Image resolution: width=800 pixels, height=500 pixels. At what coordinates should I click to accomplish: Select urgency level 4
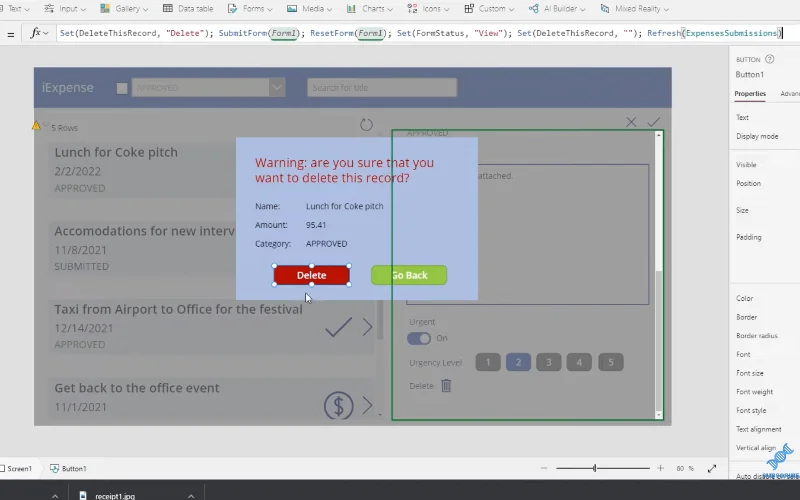(x=579, y=362)
